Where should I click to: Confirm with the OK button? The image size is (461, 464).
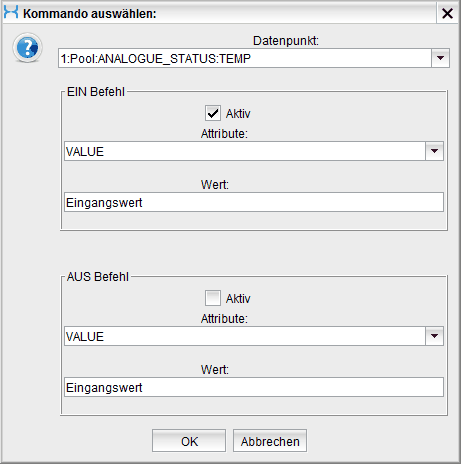[189, 441]
